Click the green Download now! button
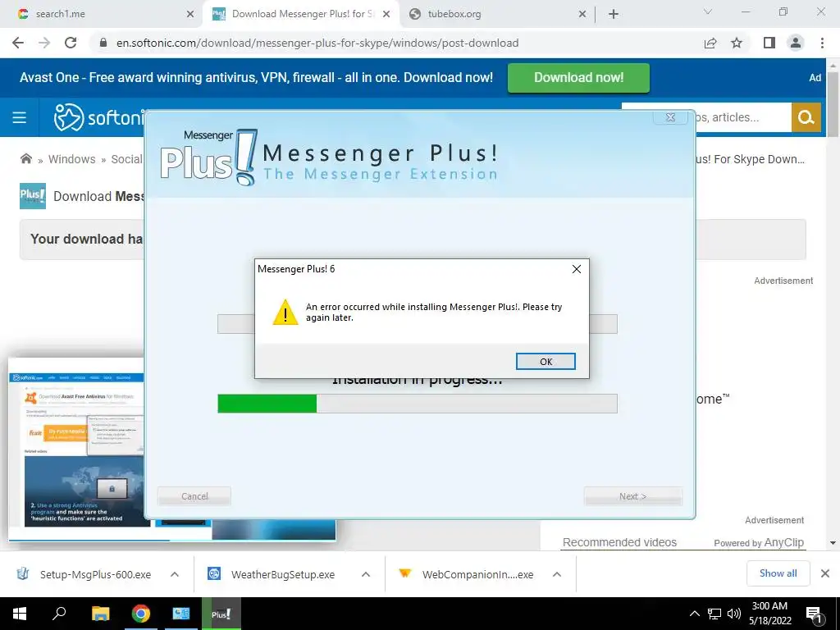840x630 pixels. 578,78
